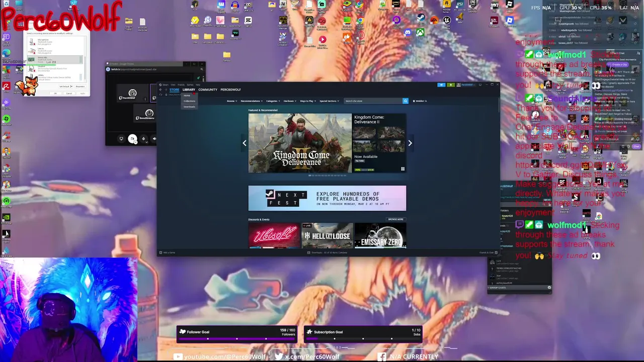Open the Avira desktop icon
This screenshot has height=362, width=644.
[7, 86]
